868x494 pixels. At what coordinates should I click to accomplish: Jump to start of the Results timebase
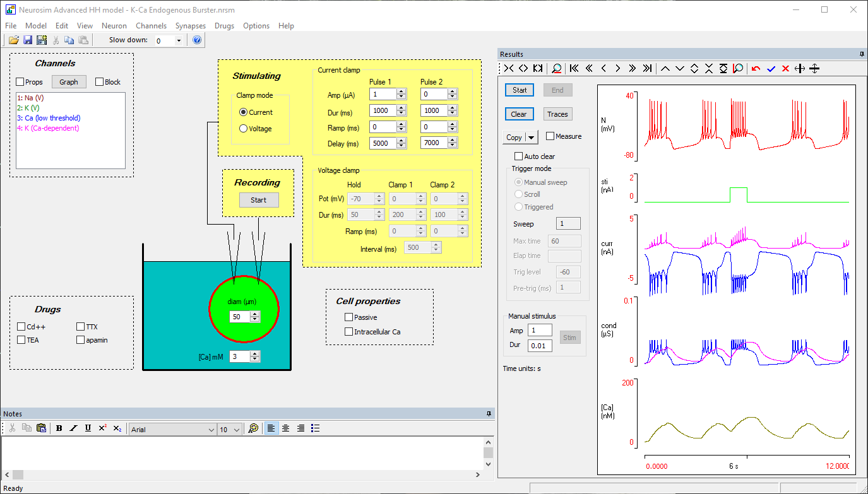pos(574,69)
